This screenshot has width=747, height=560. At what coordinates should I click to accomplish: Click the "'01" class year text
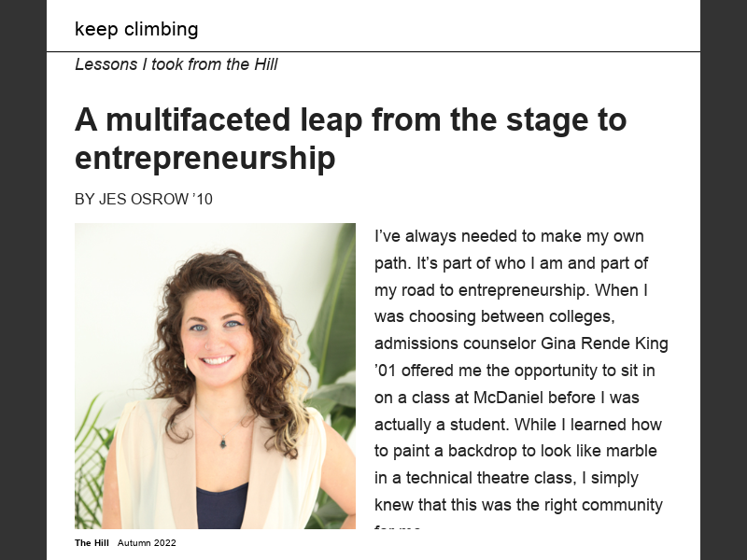pos(388,371)
